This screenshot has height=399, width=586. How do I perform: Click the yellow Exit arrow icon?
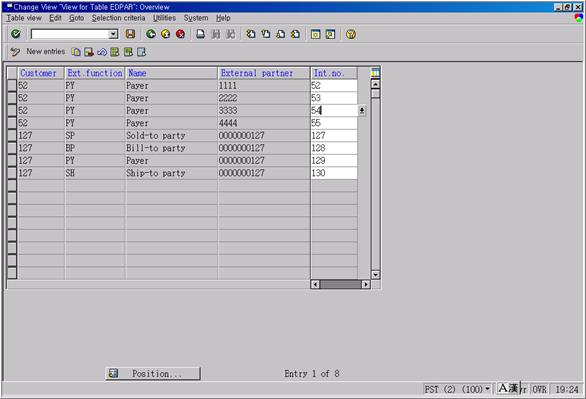click(166, 34)
